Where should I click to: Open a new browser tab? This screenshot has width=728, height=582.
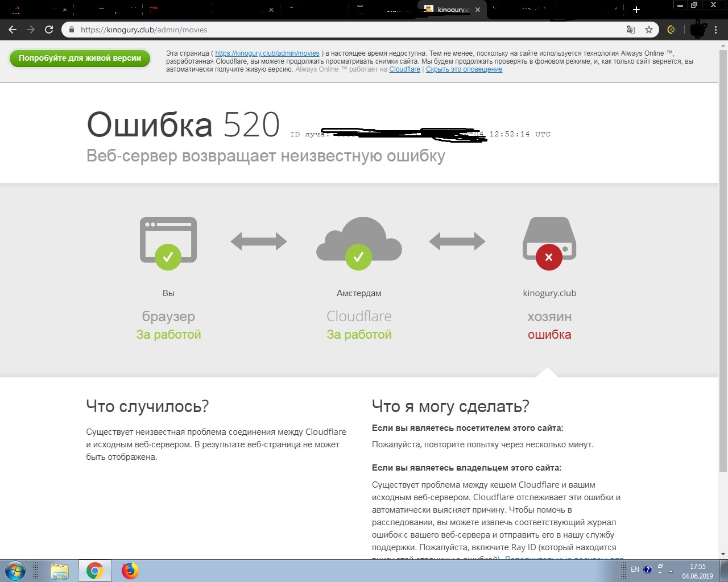click(636, 10)
